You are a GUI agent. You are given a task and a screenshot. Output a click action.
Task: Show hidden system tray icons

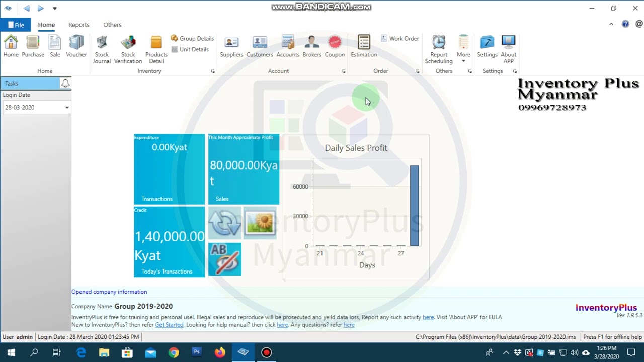coord(506,353)
